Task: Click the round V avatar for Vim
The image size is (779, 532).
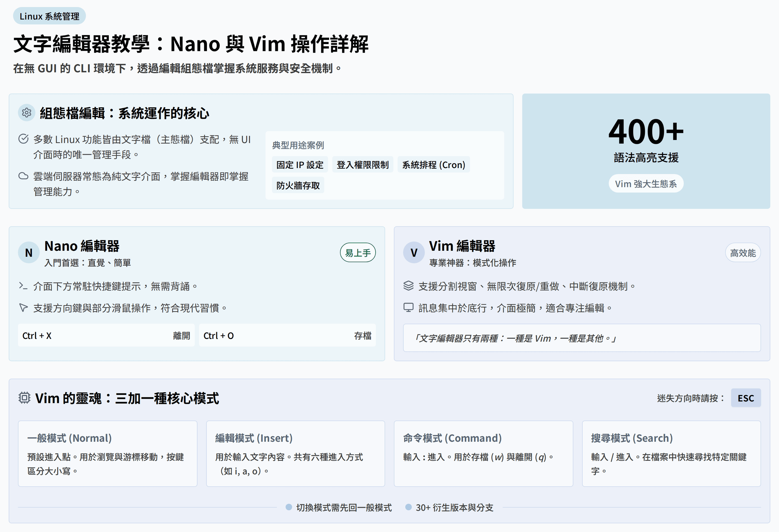Action: coord(414,252)
